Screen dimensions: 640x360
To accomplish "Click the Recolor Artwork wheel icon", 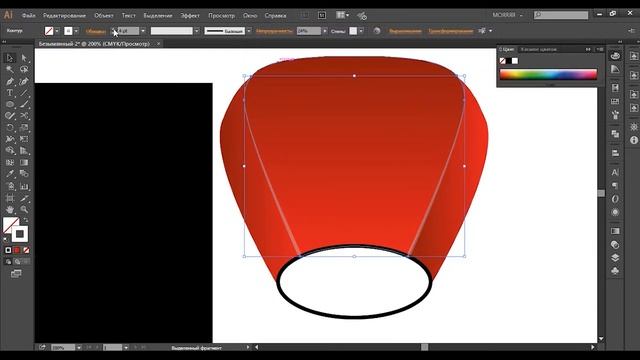I will 376,31.
